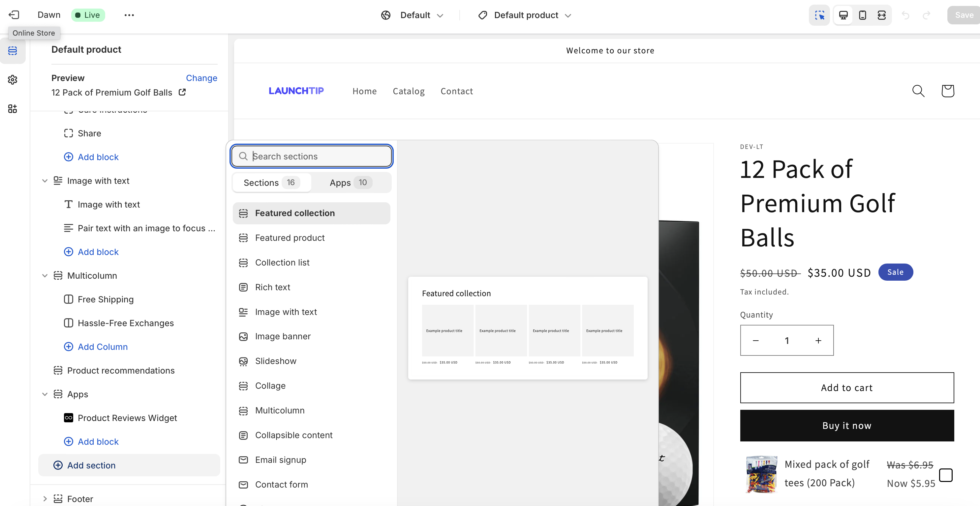Click Add block under Apps
This screenshot has height=506, width=980.
(91, 441)
